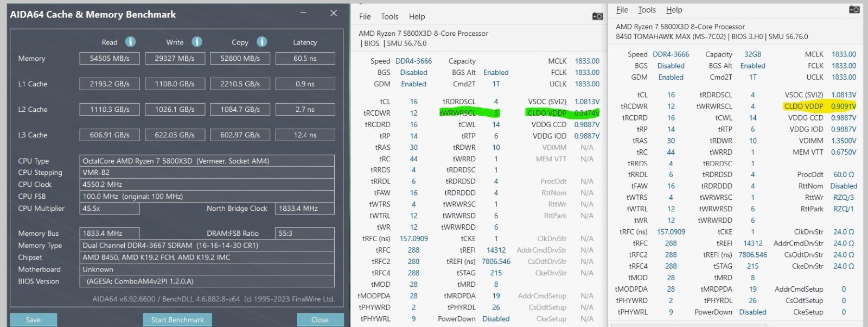The width and height of the screenshot is (868, 327).
Task: Click RttPark value RZQ/1 in right window
Action: click(844, 209)
